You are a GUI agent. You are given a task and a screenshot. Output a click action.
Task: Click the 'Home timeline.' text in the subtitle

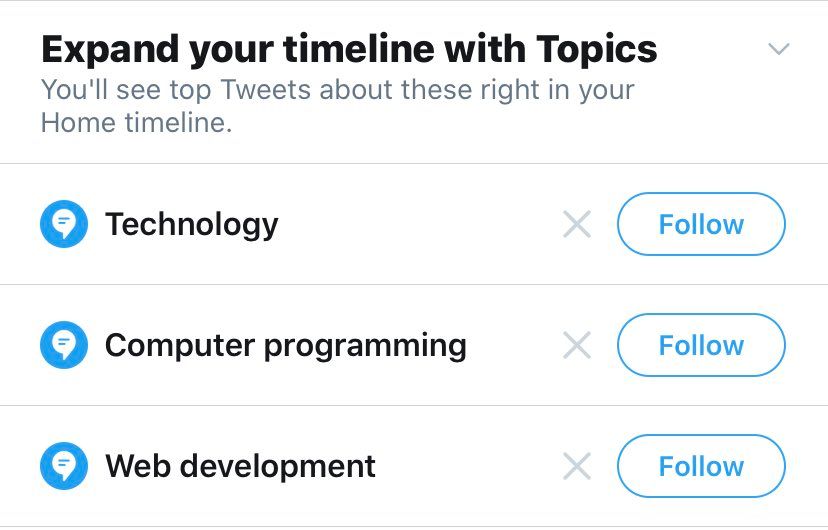coord(136,123)
